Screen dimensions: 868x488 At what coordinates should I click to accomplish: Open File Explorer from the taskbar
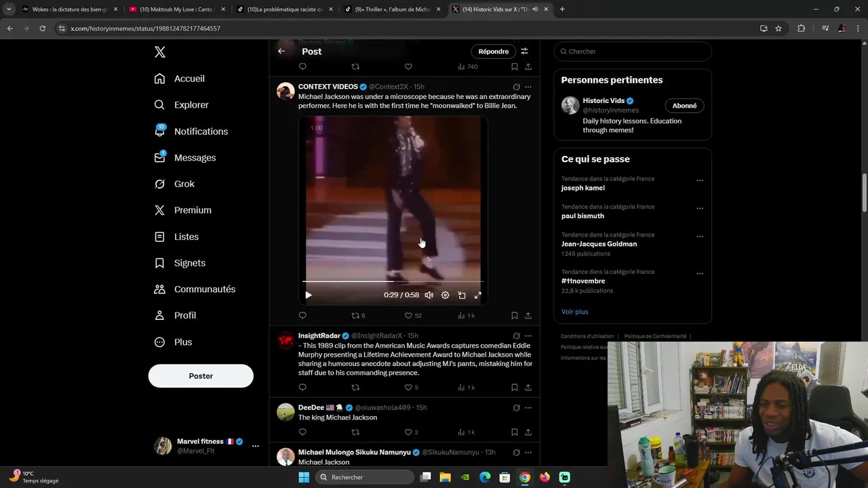(x=446, y=477)
